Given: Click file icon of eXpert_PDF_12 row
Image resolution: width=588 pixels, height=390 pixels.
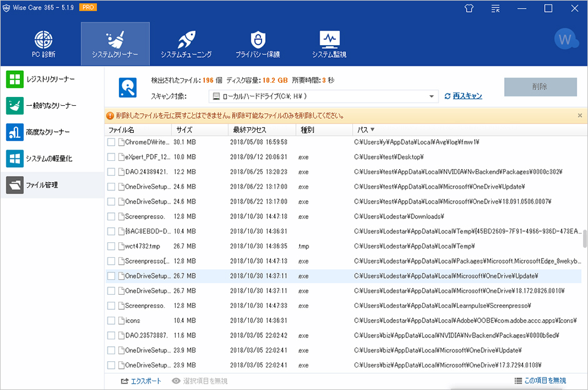Looking at the screenshot, I should pyautogui.click(x=121, y=157).
